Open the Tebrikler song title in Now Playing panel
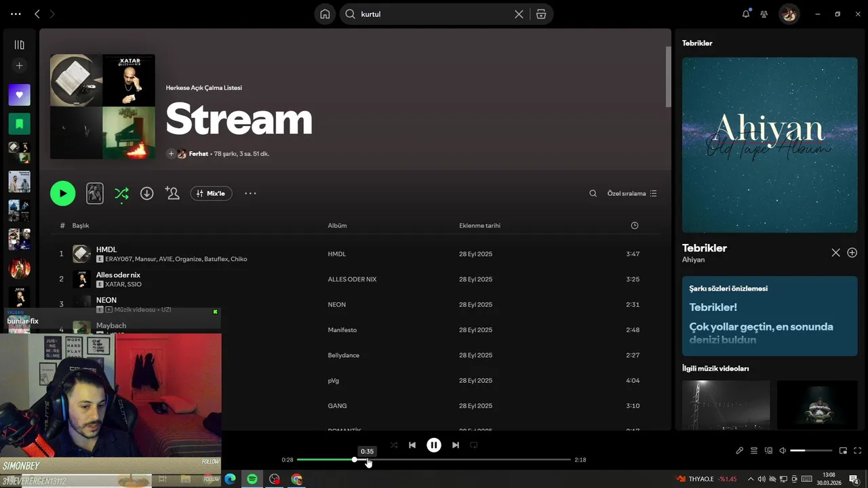 tap(705, 248)
